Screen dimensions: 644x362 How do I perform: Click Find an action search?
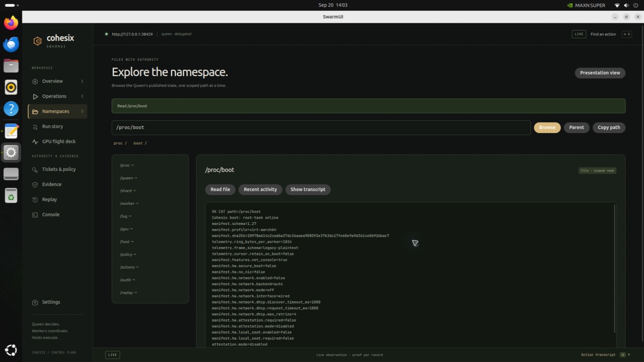[x=603, y=34]
